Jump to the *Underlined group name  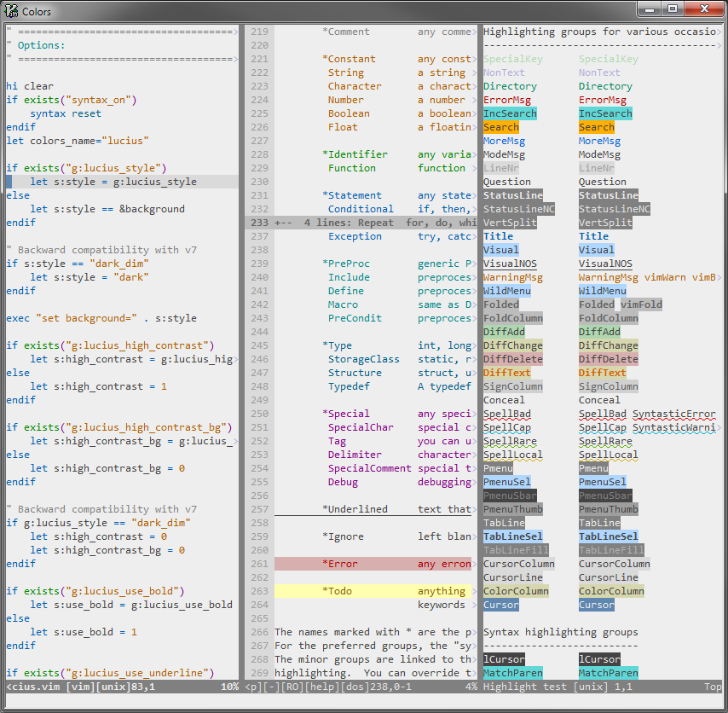tap(355, 509)
